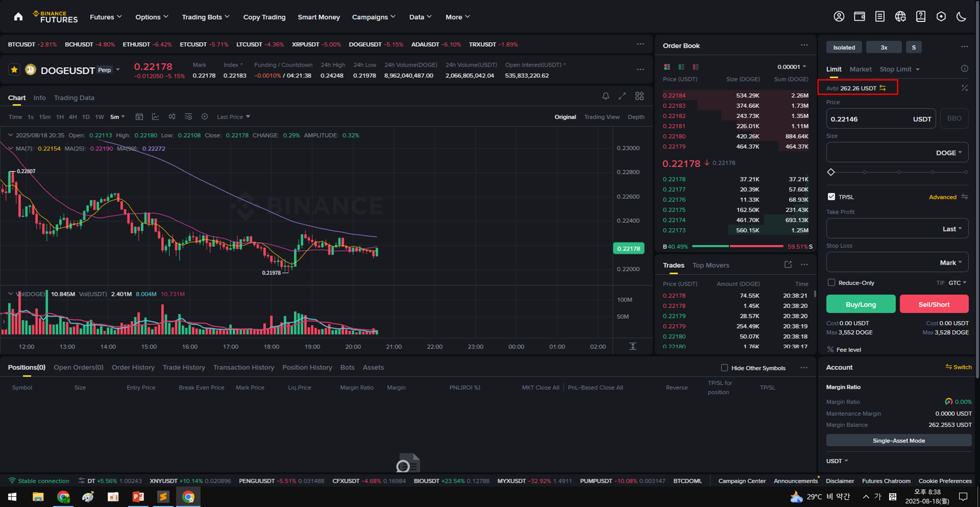Switch to the Market order tab
This screenshot has height=507, width=980.
(860, 69)
